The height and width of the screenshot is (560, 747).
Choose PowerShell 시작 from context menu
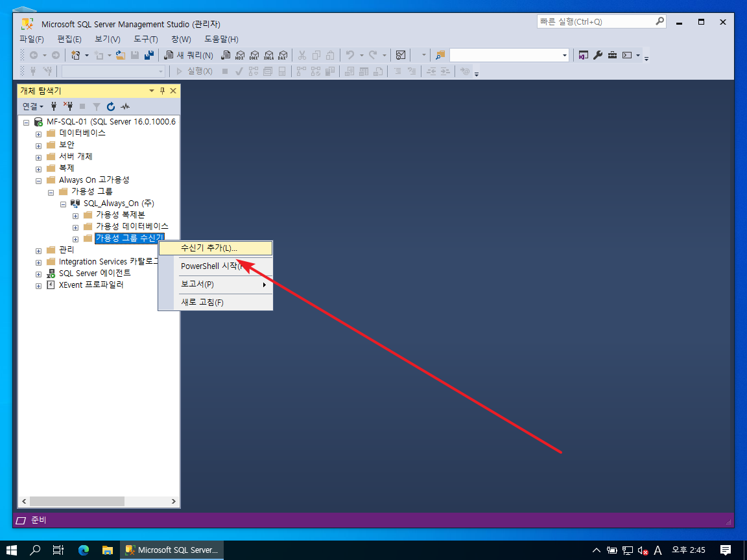click(x=215, y=266)
